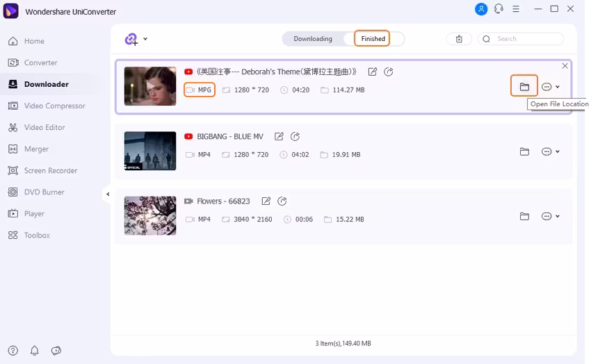Open the hamburger menu in title bar
The width and height of the screenshot is (591, 364).
516,8
